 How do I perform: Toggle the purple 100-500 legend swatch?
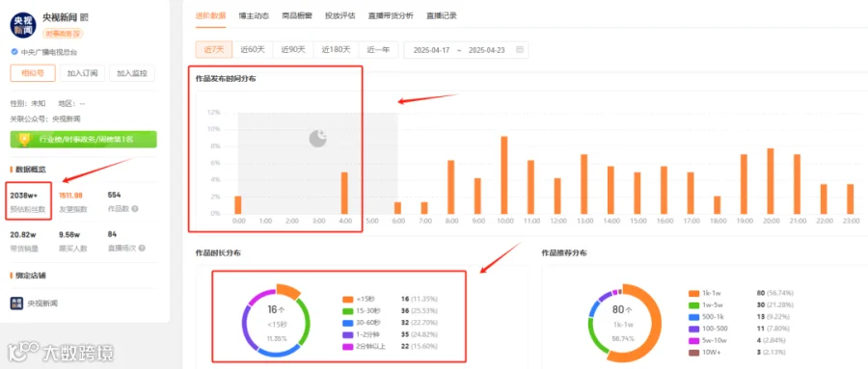[x=693, y=329]
